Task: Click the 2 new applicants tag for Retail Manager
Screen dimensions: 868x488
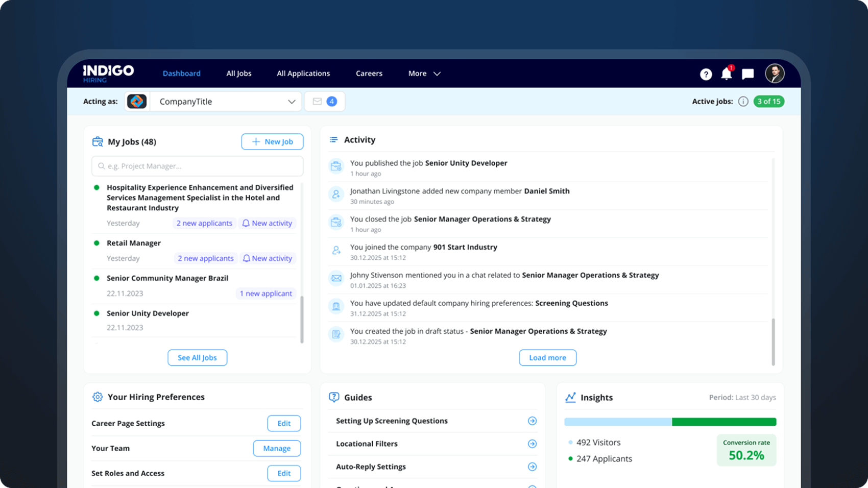Action: (x=205, y=259)
